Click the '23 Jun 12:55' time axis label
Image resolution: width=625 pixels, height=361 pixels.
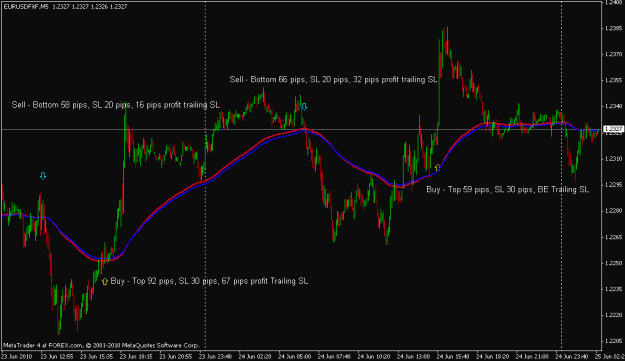click(x=57, y=356)
